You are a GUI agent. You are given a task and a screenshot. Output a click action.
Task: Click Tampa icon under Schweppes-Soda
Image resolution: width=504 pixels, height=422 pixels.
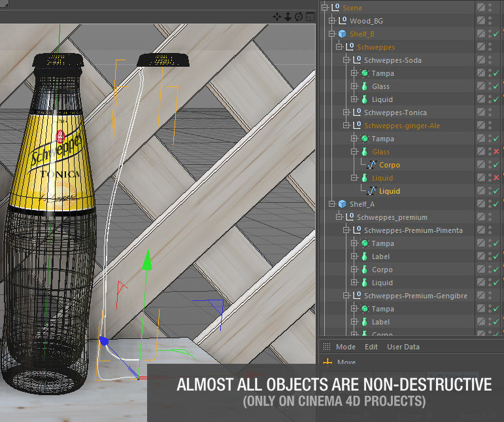pos(365,73)
